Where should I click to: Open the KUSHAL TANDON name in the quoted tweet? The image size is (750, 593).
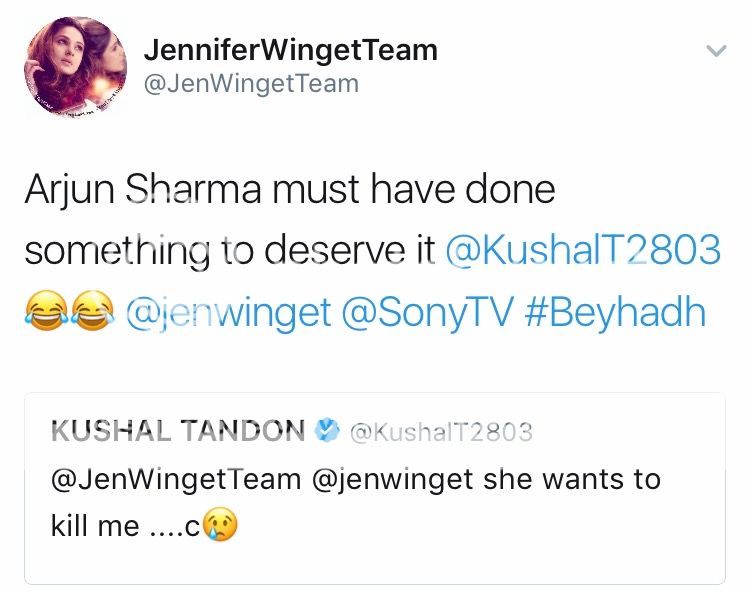click(x=178, y=431)
